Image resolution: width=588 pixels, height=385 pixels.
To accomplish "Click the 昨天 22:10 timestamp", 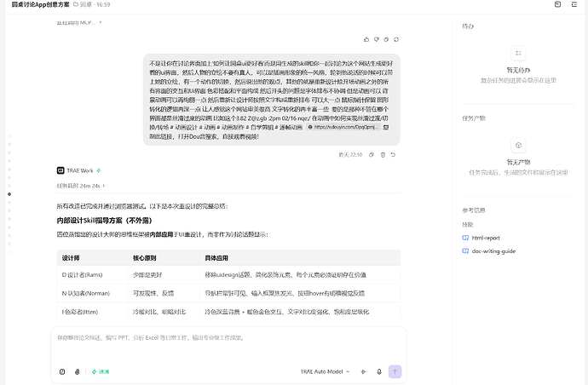I will click(x=350, y=155).
